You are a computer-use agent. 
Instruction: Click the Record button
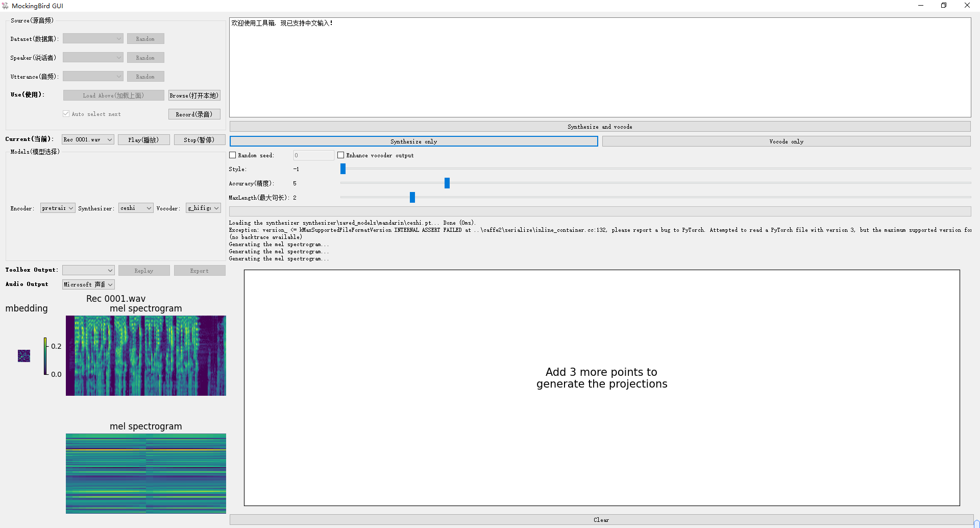pos(194,114)
